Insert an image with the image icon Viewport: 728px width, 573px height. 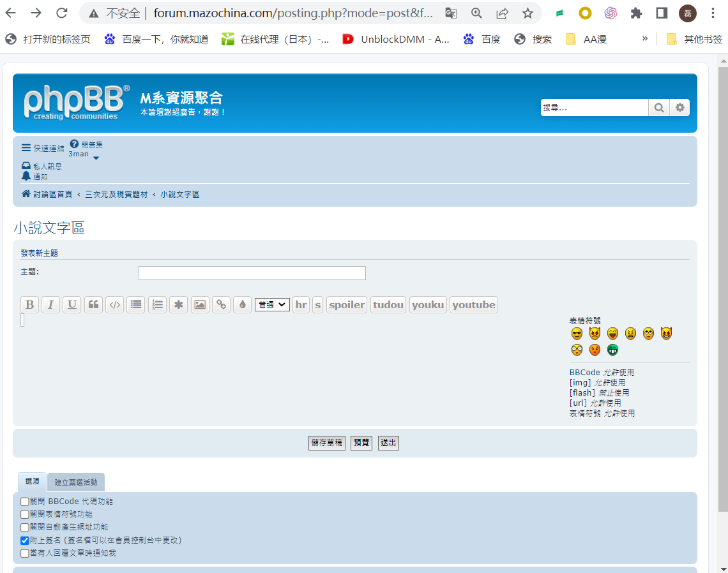click(200, 305)
